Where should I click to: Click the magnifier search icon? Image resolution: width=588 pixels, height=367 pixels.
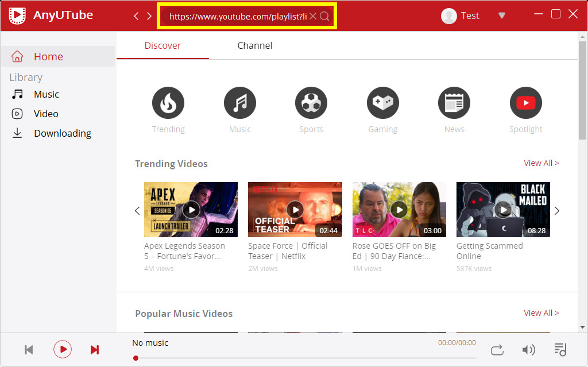pos(325,16)
